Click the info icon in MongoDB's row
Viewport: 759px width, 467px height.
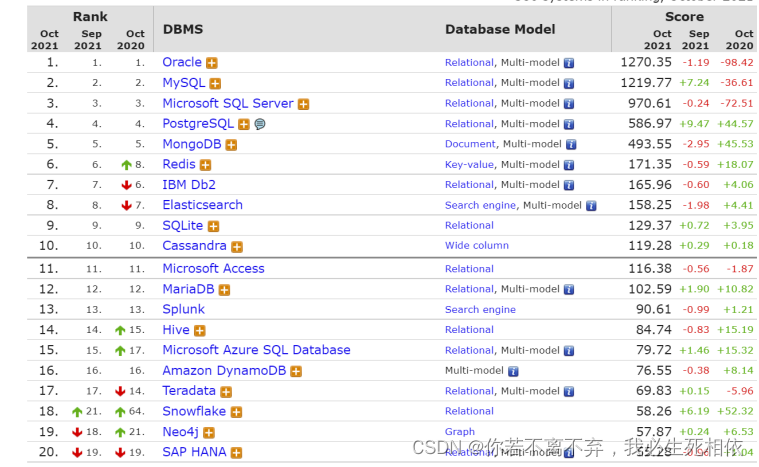coord(571,144)
